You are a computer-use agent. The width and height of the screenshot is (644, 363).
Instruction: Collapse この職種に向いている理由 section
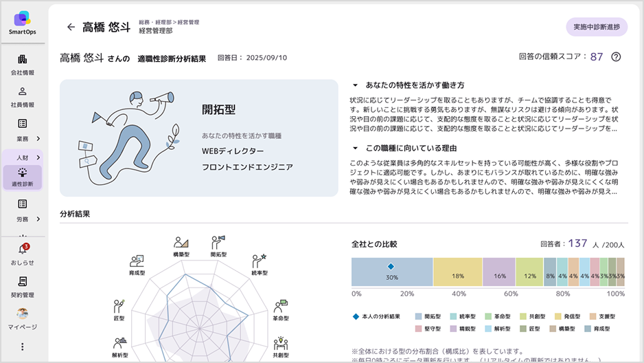click(355, 148)
